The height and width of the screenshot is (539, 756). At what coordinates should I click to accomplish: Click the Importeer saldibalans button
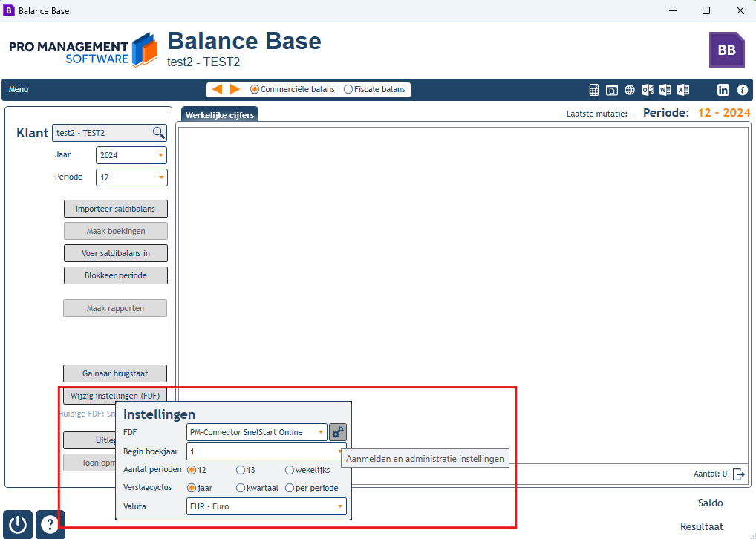tap(116, 209)
